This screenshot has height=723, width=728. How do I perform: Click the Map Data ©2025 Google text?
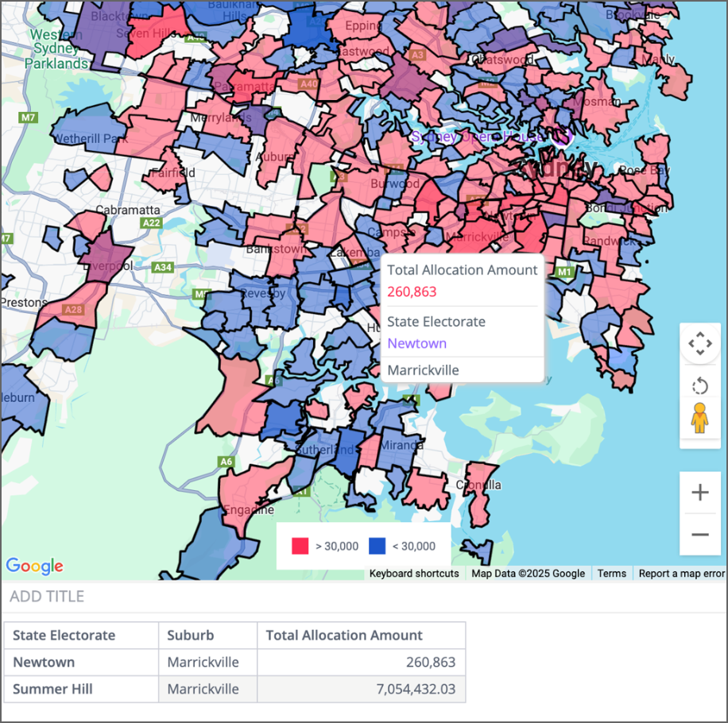click(x=528, y=574)
